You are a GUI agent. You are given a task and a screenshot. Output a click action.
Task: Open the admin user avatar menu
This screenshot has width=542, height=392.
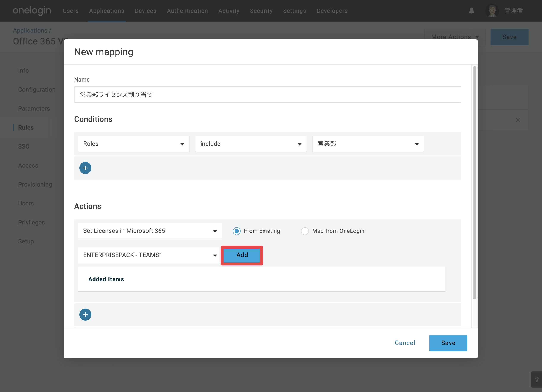coord(492,11)
